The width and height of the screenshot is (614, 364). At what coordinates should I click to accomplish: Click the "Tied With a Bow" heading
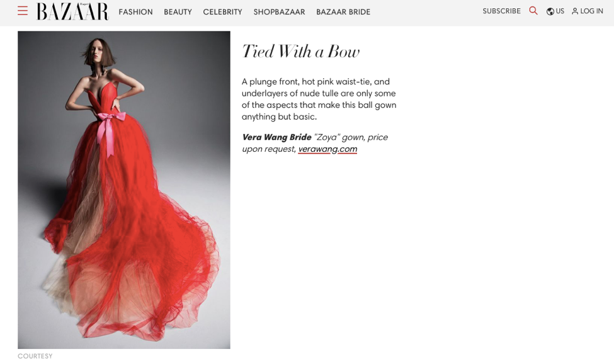click(301, 52)
